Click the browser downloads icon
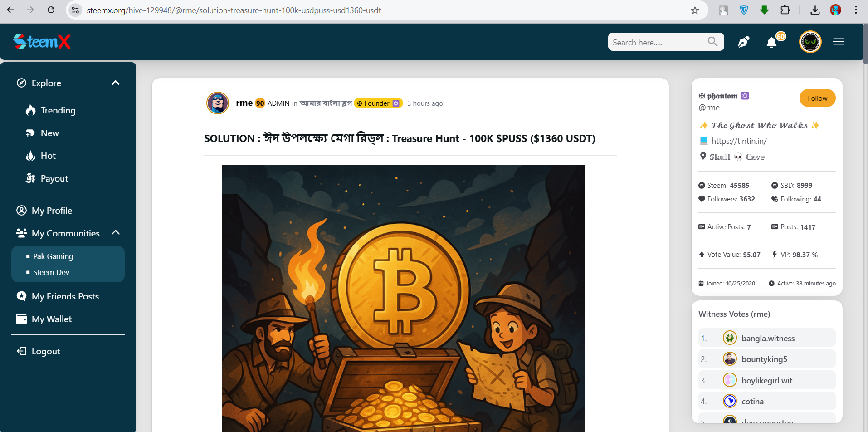 coord(815,10)
